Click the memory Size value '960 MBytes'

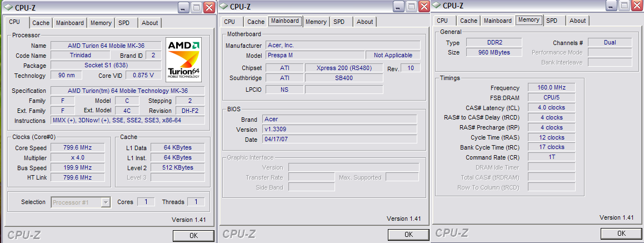pyautogui.click(x=494, y=52)
